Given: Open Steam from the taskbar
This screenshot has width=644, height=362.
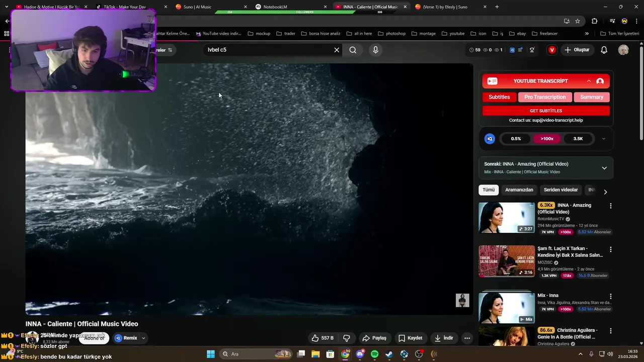Looking at the screenshot, I should click(x=389, y=354).
